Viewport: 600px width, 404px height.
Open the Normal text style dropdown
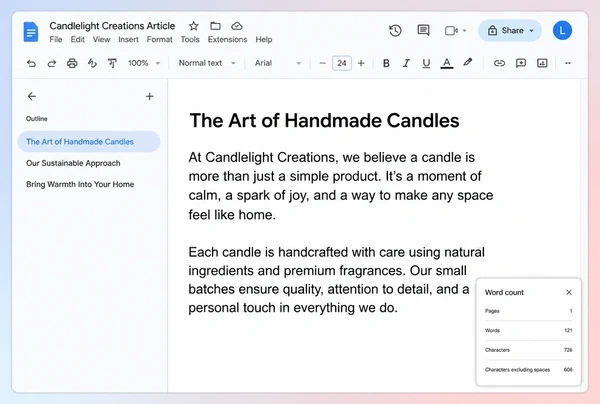(x=207, y=63)
